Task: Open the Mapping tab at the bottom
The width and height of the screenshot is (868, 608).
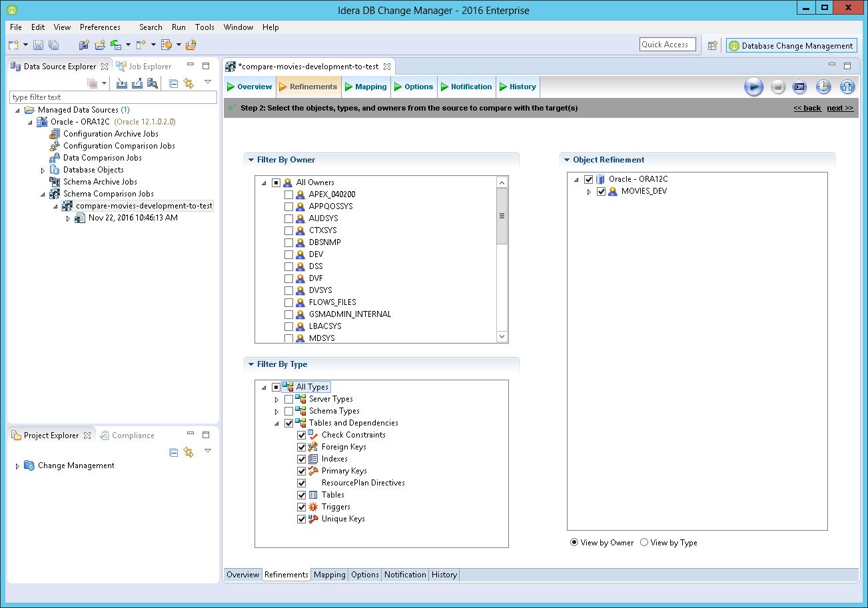Action: coord(330,575)
